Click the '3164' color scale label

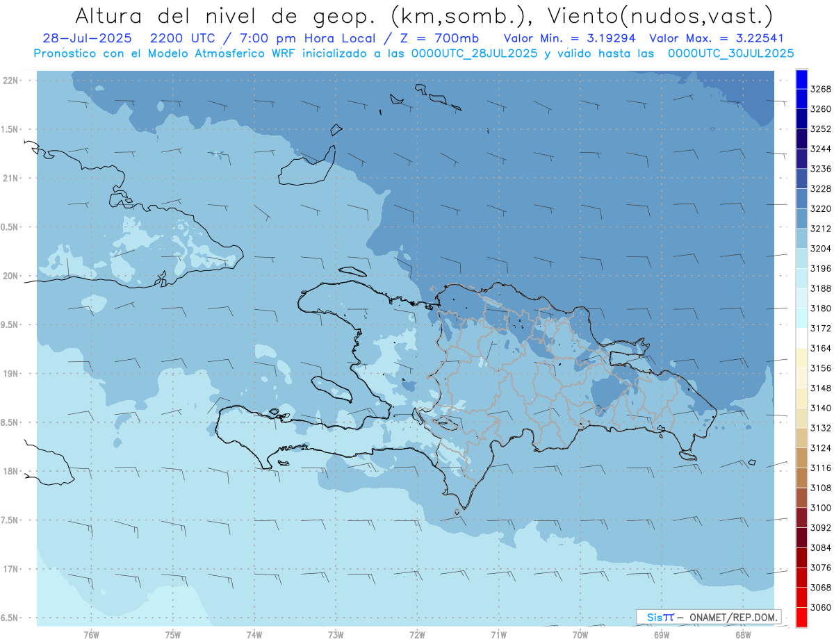821,348
